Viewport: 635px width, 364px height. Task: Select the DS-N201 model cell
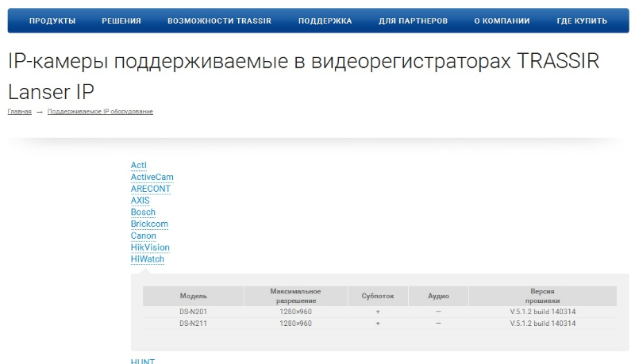coord(193,312)
